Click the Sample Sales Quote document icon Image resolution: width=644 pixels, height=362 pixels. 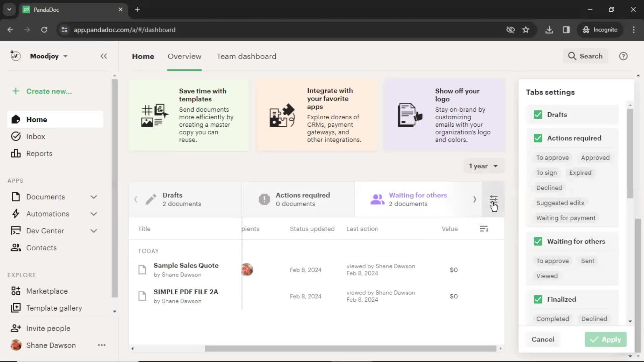pyautogui.click(x=142, y=270)
